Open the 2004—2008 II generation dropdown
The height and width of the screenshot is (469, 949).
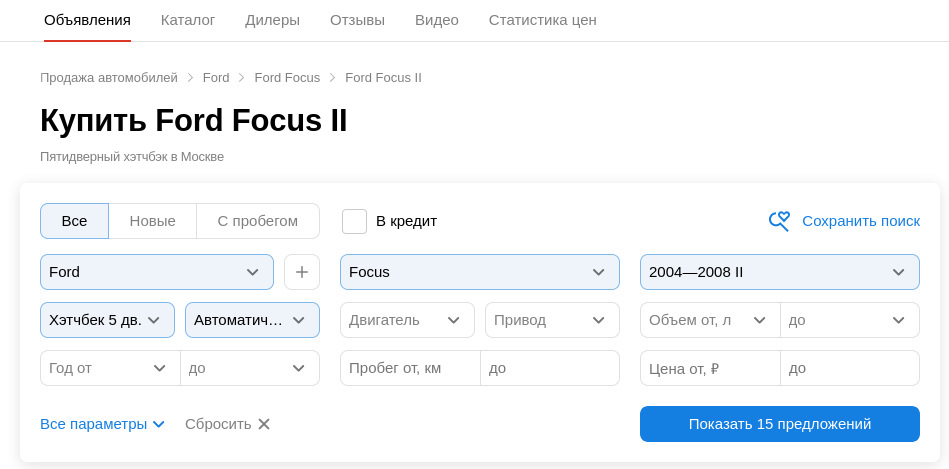coord(780,272)
